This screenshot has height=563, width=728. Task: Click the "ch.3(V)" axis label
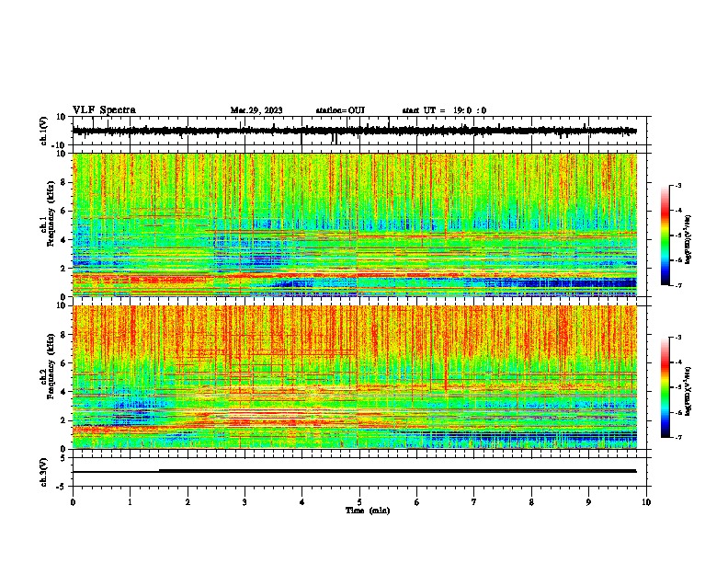tap(44, 472)
